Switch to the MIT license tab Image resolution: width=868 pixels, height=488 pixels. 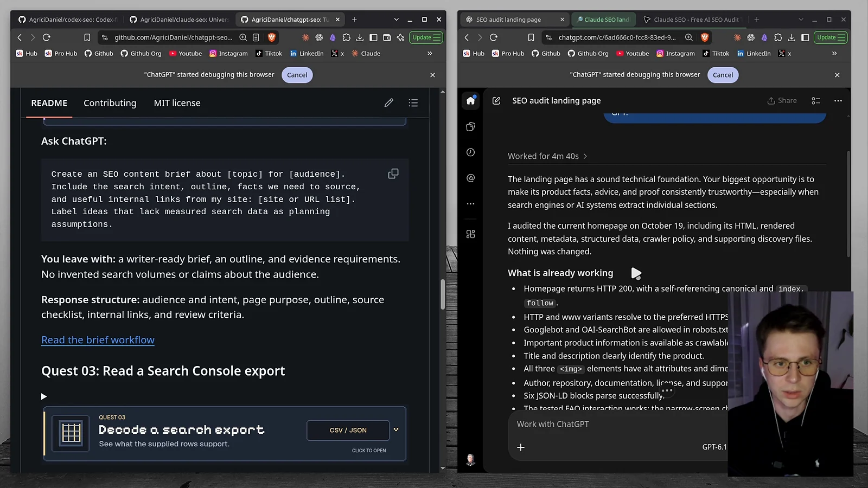(177, 103)
